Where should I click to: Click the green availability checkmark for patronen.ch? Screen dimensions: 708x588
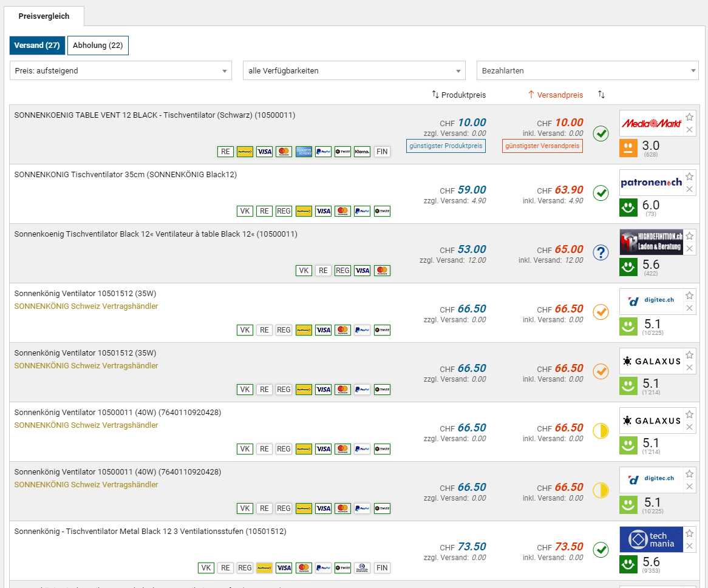(601, 193)
